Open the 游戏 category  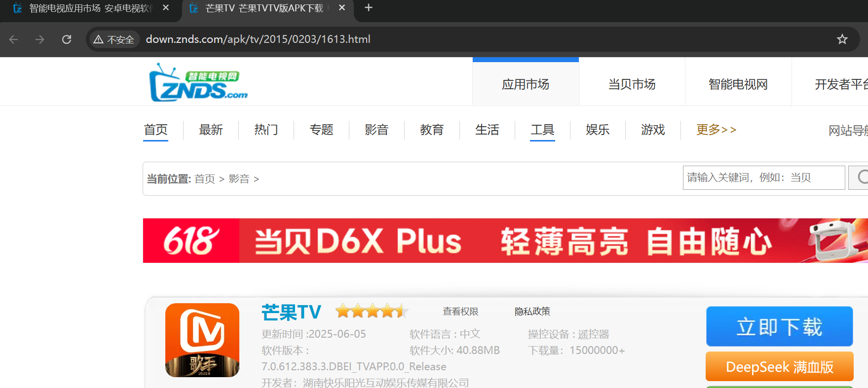pos(653,130)
